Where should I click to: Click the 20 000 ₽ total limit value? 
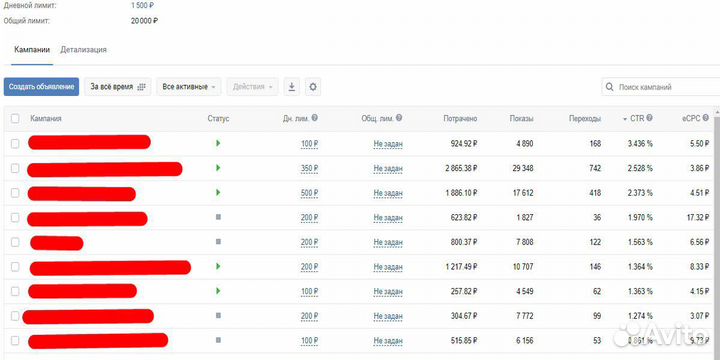(x=144, y=21)
